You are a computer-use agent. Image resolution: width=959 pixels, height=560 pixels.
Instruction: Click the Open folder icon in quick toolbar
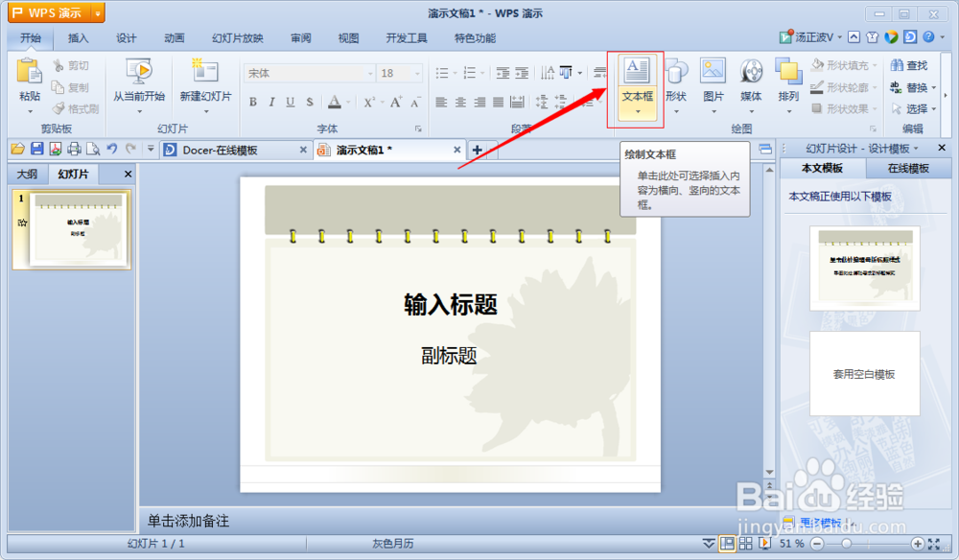coord(17,149)
